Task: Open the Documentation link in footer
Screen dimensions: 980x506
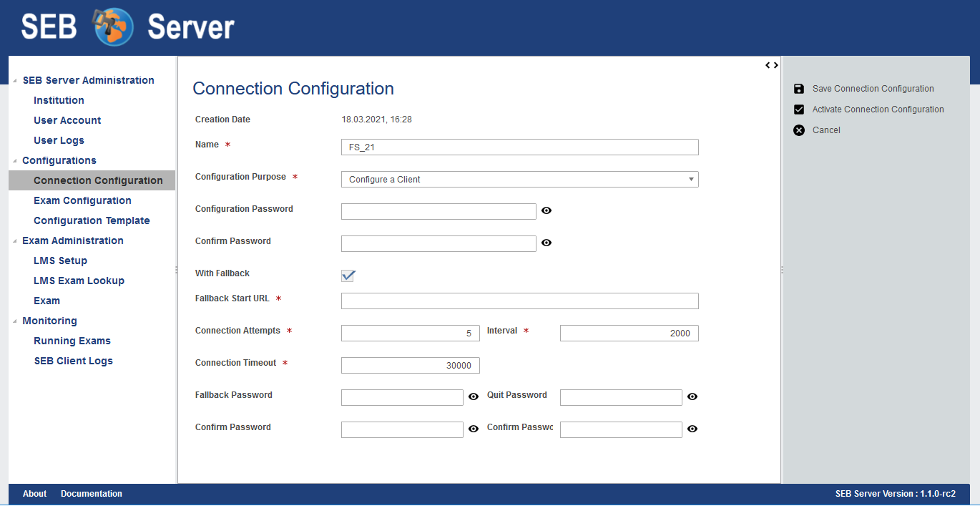Action: coord(92,494)
